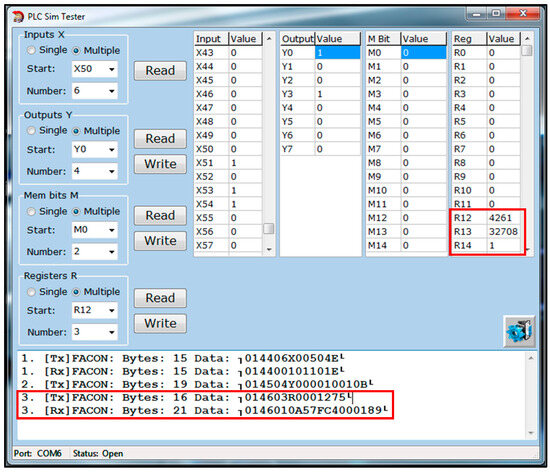
Task: Click the Read button for Registers R
Action: click(160, 298)
